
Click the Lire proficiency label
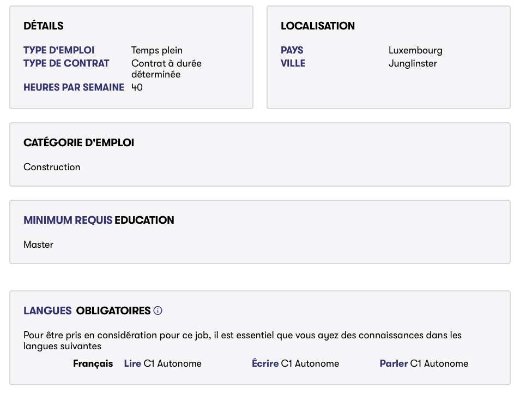(132, 363)
